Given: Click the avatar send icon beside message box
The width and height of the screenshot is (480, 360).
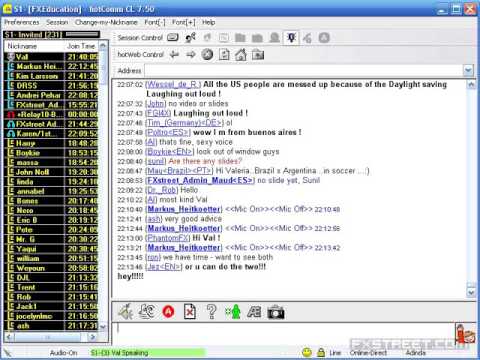Looking at the screenshot, I should coord(465,334).
